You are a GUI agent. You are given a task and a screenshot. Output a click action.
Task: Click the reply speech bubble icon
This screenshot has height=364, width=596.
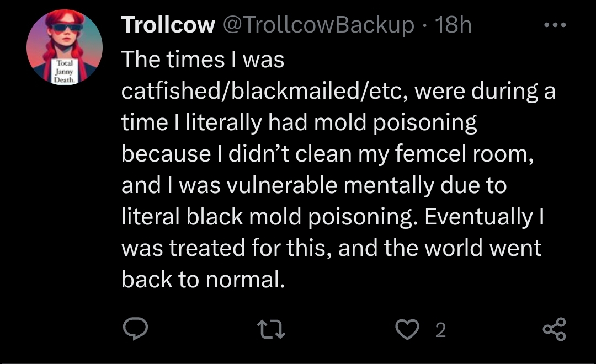pyautogui.click(x=135, y=329)
